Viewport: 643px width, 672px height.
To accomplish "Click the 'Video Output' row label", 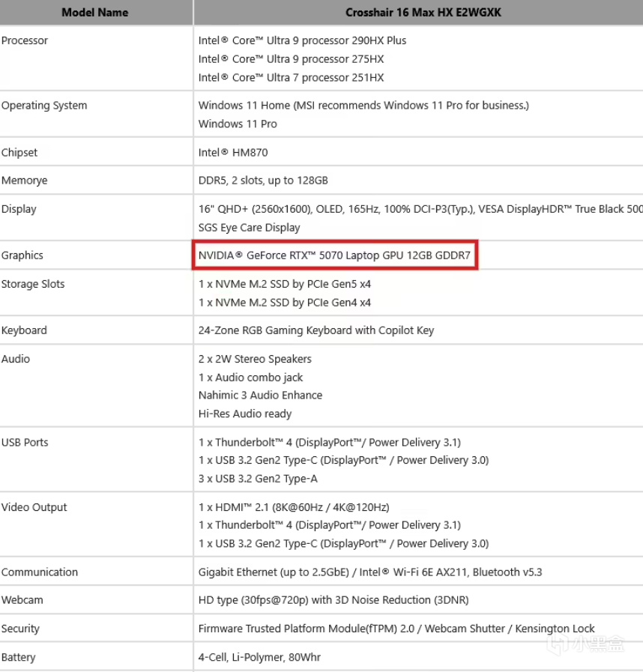I will (x=34, y=507).
